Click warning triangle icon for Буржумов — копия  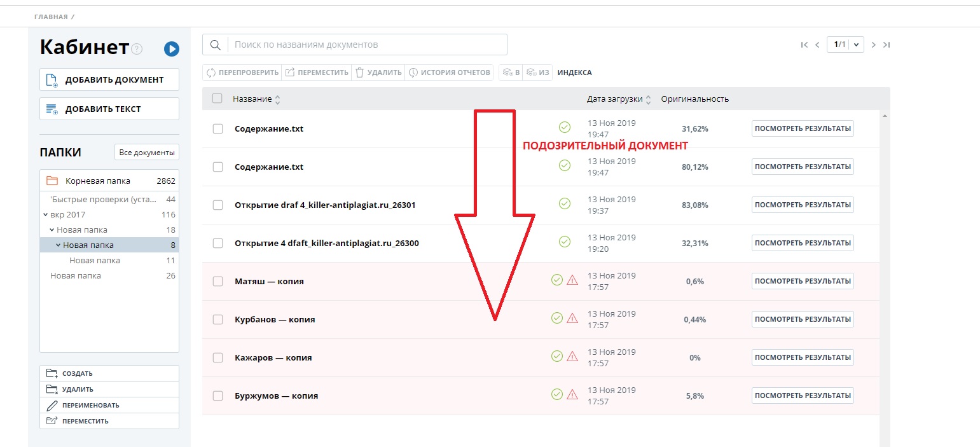[572, 394]
